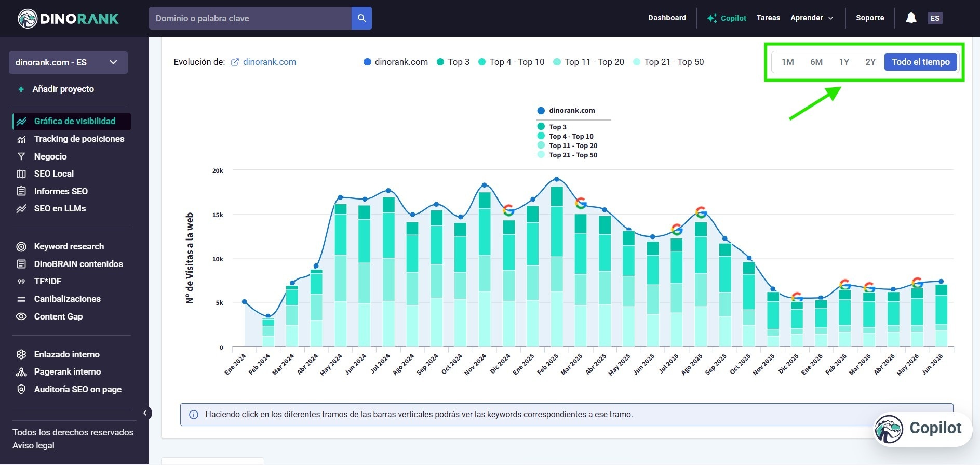Toggle Top 3 series visibility

point(453,62)
